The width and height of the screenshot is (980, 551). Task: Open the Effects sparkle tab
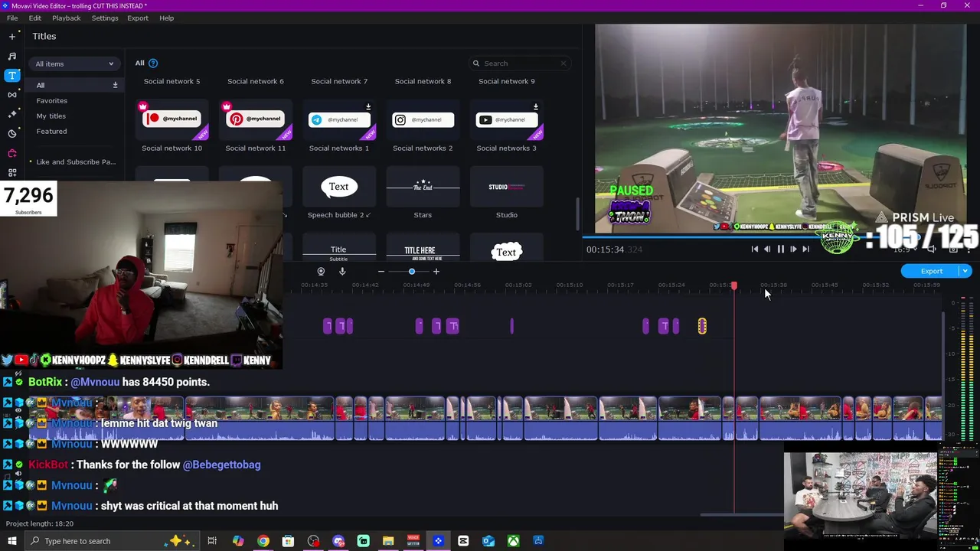click(x=11, y=114)
